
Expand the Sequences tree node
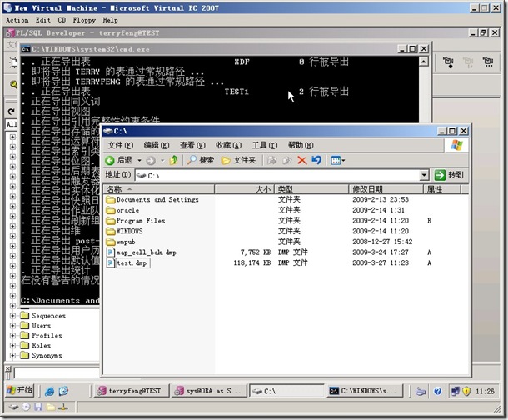[x=13, y=316]
